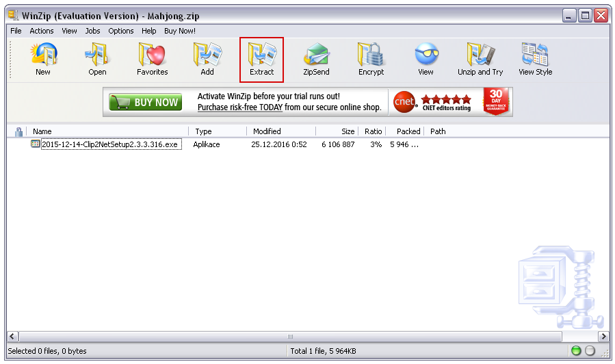Click the 3% ratio value
The width and height of the screenshot is (615, 364).
[376, 144]
